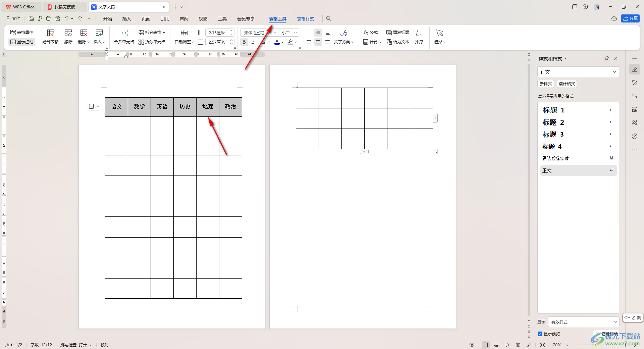Click the row height 2.15厘米 field
Viewport: 644px width, 349px height.
tap(217, 33)
